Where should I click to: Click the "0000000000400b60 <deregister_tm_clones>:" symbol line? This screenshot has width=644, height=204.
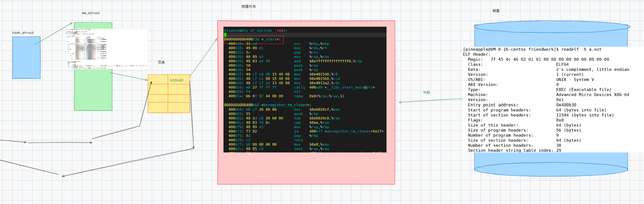click(267, 105)
